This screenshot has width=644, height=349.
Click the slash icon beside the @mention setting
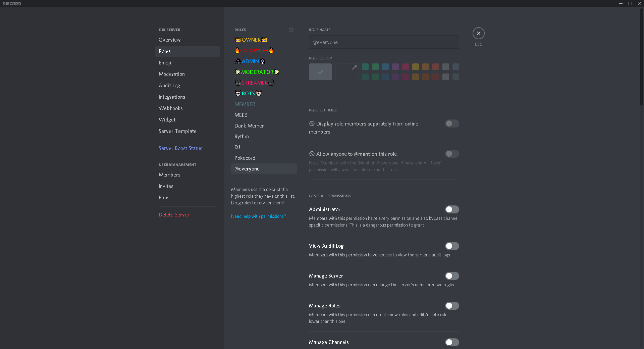coord(312,154)
